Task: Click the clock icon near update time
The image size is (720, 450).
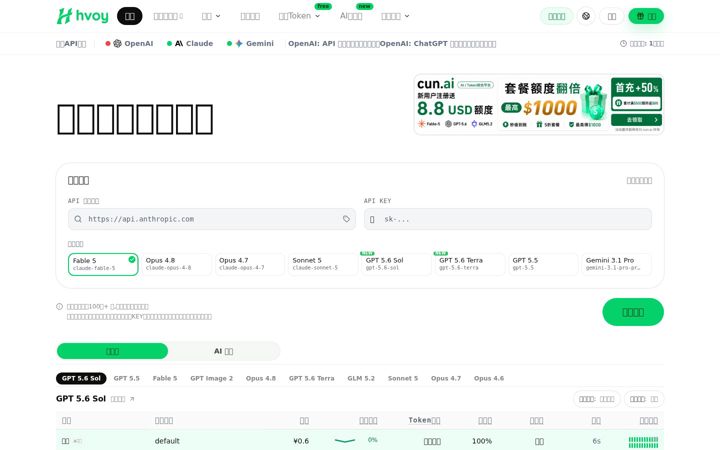Action: point(623,44)
